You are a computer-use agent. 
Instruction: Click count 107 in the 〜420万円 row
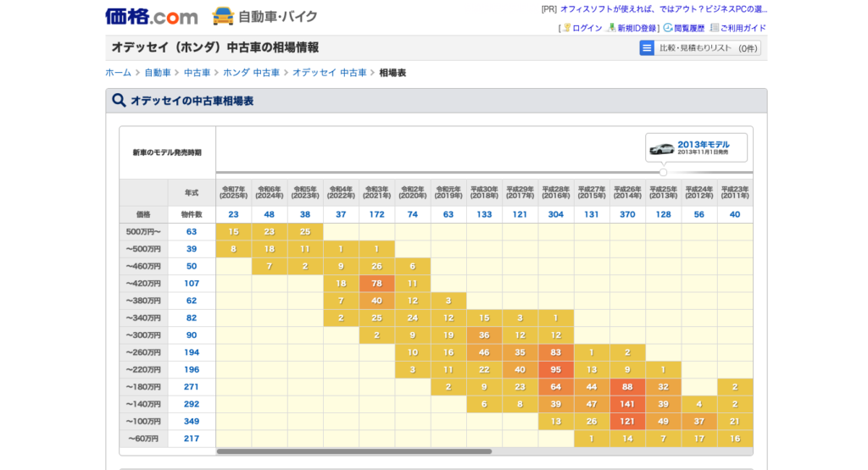pos(192,283)
